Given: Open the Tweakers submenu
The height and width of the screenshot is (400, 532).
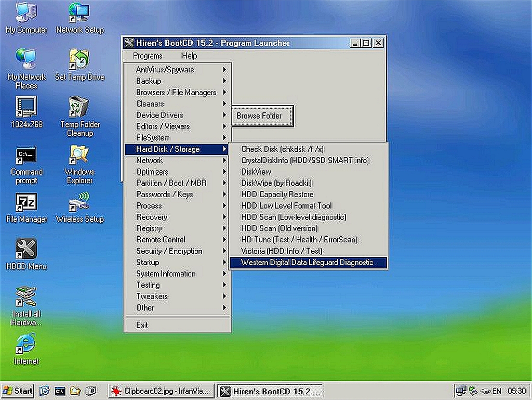Looking at the screenshot, I should (x=178, y=296).
